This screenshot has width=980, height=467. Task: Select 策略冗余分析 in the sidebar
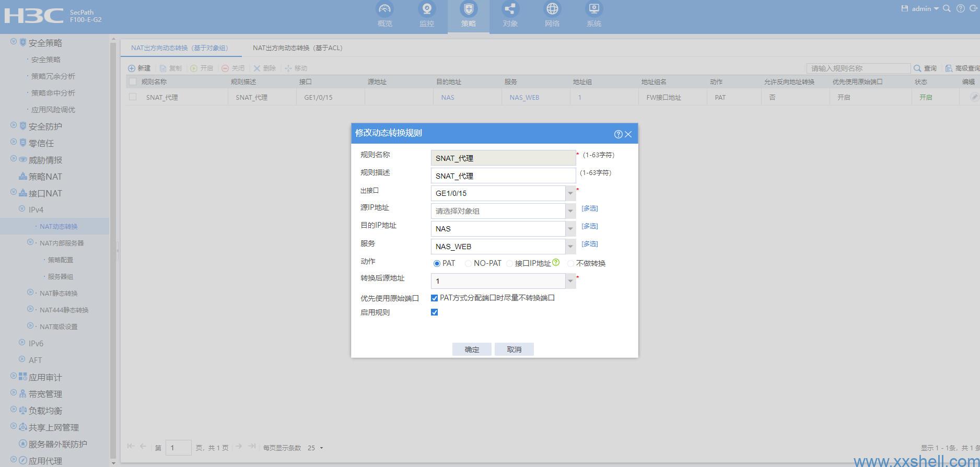point(53,76)
